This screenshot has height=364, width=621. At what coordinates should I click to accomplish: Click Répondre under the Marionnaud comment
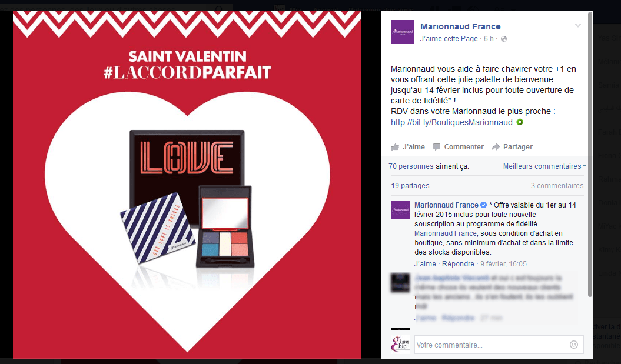458,264
